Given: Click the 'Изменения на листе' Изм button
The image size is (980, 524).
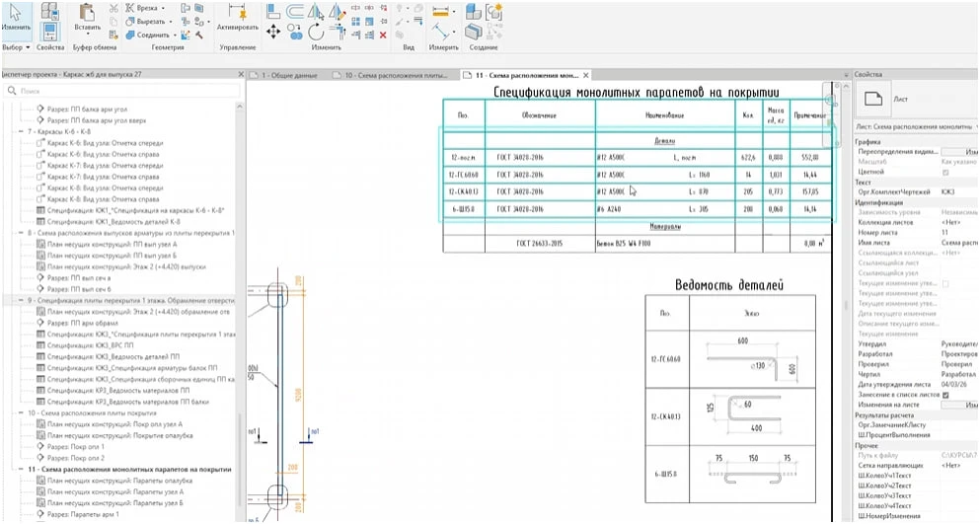Looking at the screenshot, I should point(960,406).
